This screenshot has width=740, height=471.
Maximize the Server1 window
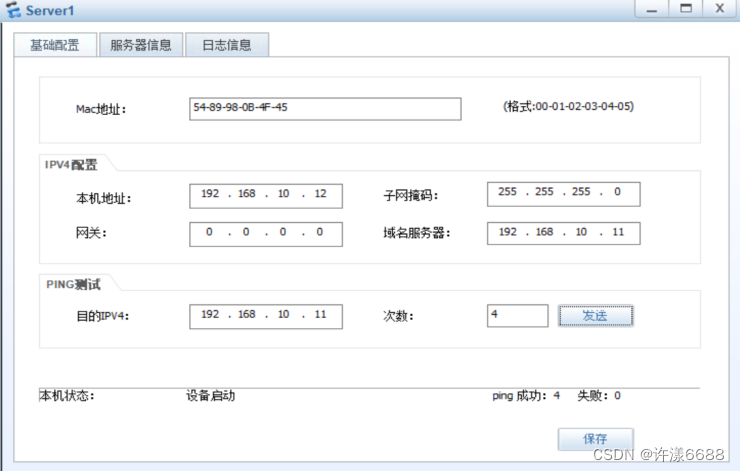pos(686,9)
